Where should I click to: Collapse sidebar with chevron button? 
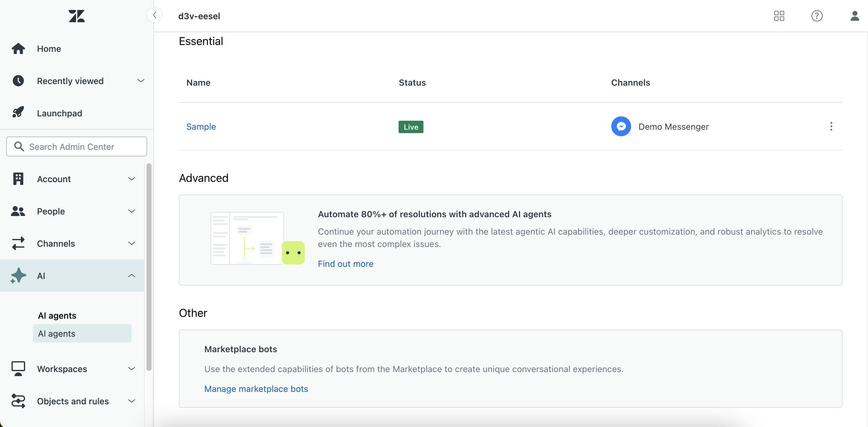tap(155, 15)
